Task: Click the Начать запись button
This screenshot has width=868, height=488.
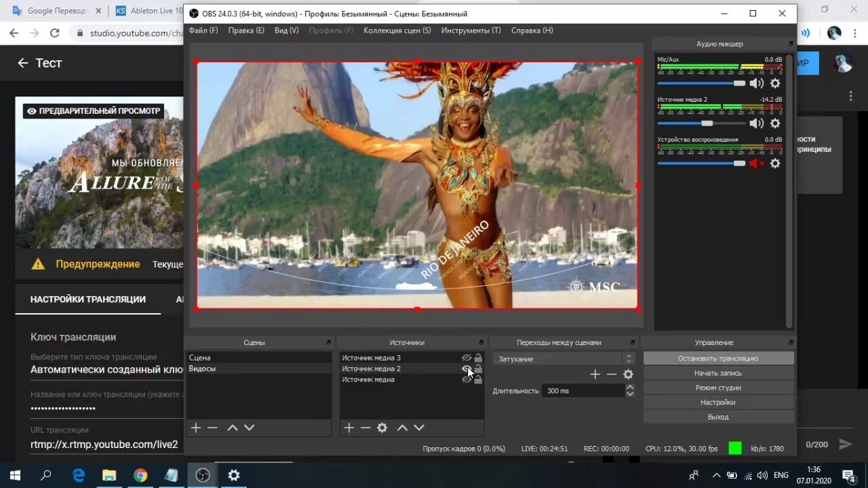Action: [x=718, y=373]
